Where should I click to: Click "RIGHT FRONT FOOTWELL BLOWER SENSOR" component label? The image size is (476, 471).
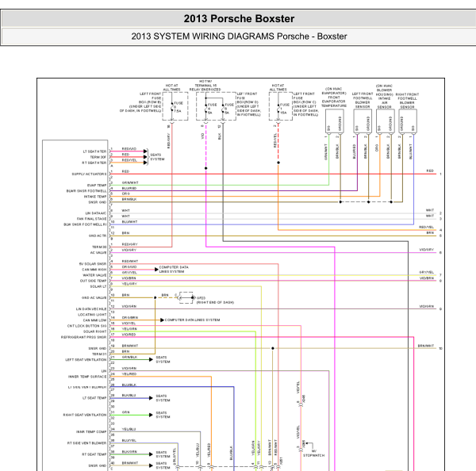coord(407,101)
